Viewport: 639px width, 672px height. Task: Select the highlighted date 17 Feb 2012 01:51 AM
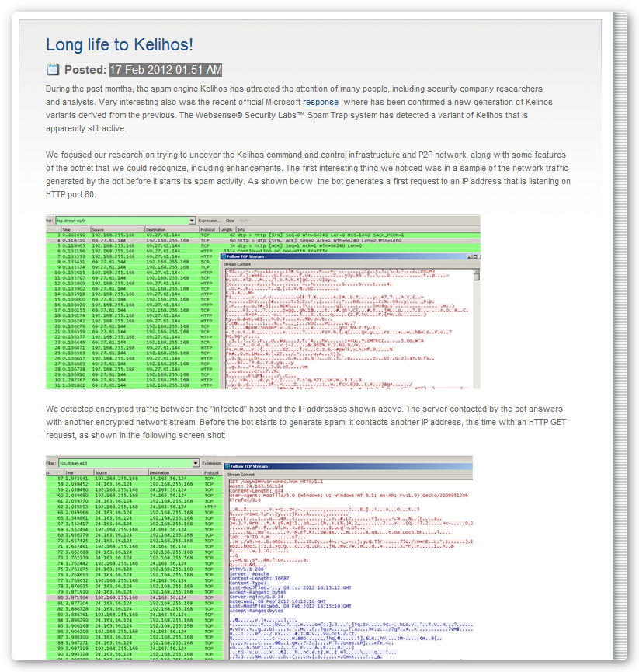click(165, 70)
